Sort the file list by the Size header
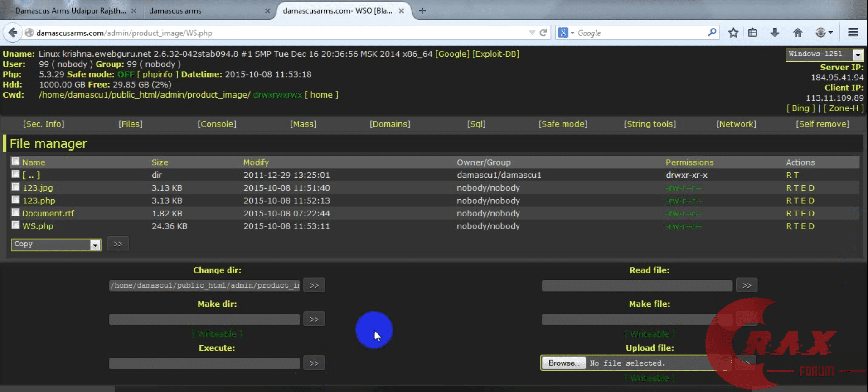 coord(160,162)
